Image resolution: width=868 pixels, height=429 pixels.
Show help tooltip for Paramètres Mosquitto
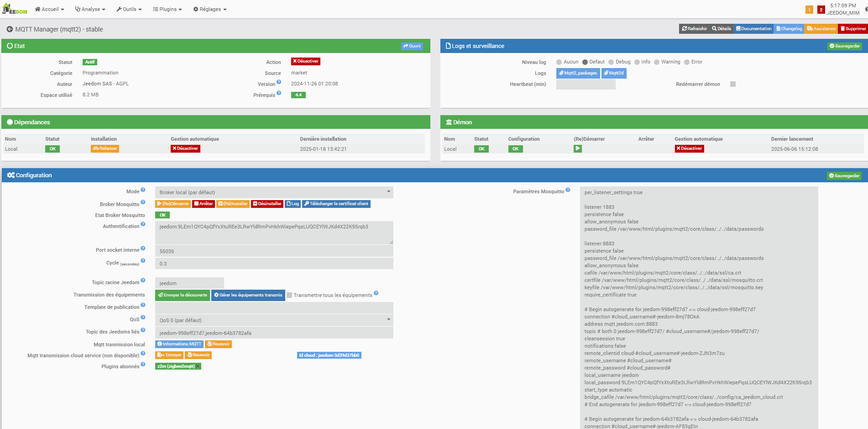(568, 190)
